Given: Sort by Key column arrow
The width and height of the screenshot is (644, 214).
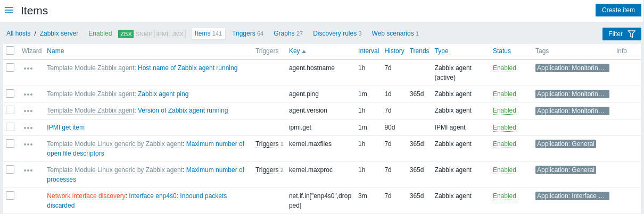Looking at the screenshot, I should [x=304, y=52].
